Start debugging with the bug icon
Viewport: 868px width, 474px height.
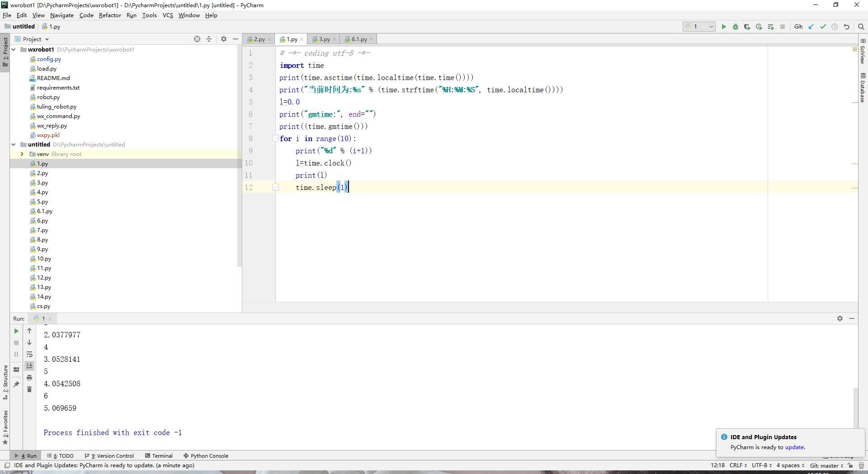click(736, 27)
